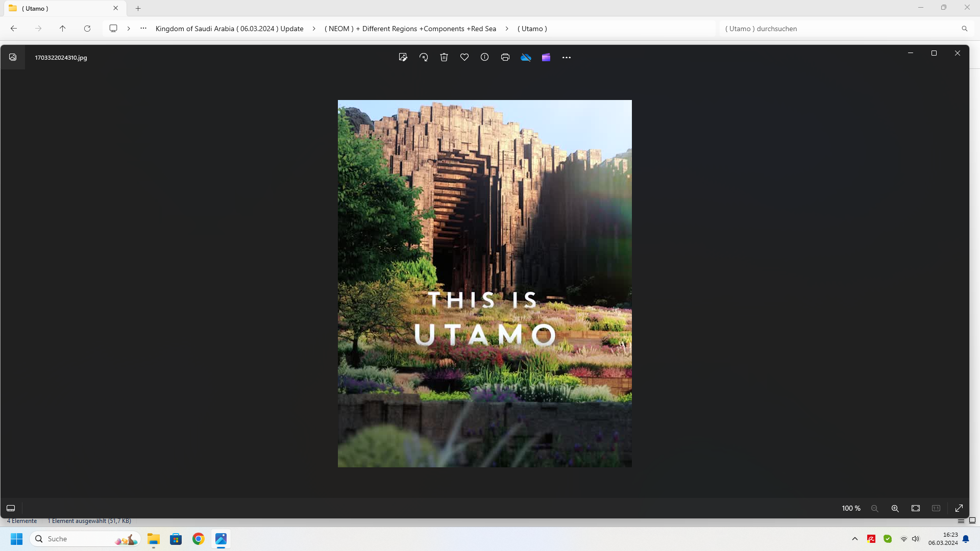Open the file info panel
980x551 pixels.
click(x=485, y=57)
